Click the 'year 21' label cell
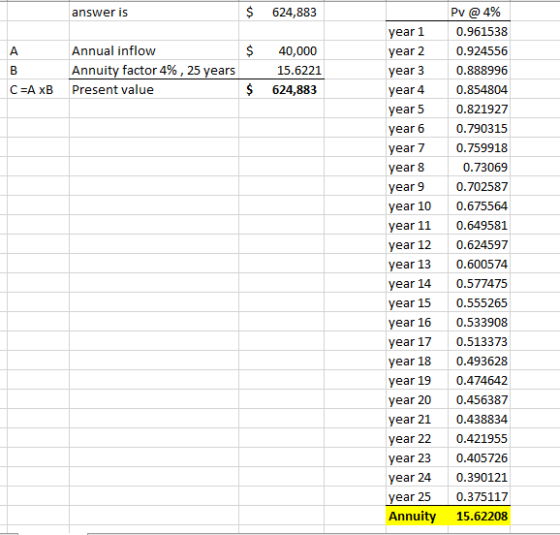 point(417,419)
